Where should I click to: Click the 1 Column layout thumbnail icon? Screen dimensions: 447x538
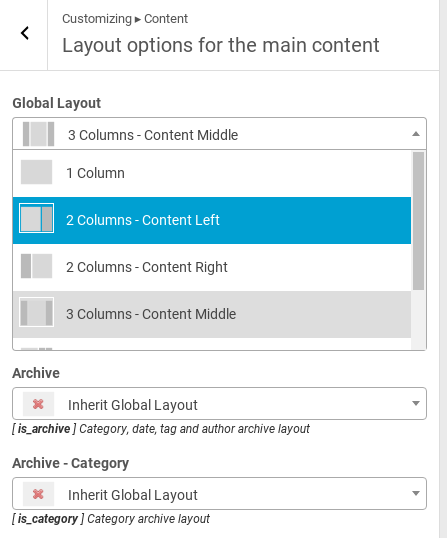pos(36,172)
